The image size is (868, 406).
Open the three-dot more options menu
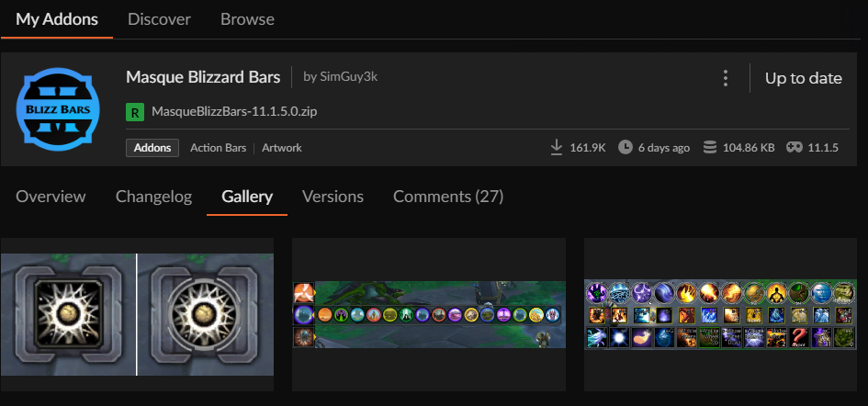pyautogui.click(x=726, y=78)
